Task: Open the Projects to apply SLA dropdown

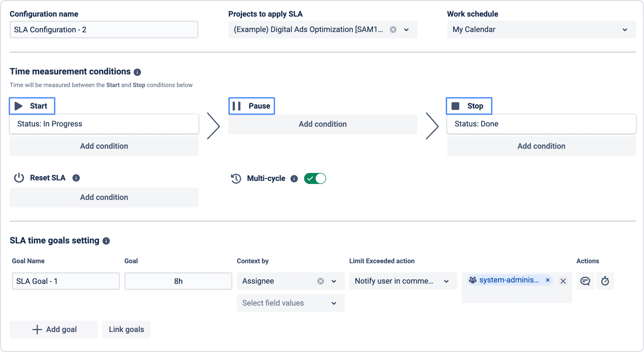Action: (x=406, y=30)
